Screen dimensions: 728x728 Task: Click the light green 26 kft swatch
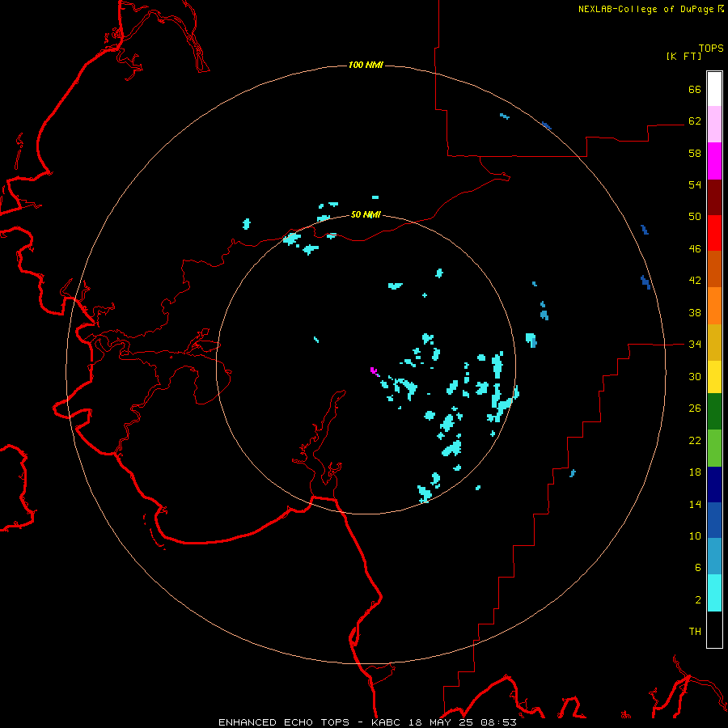(714, 448)
